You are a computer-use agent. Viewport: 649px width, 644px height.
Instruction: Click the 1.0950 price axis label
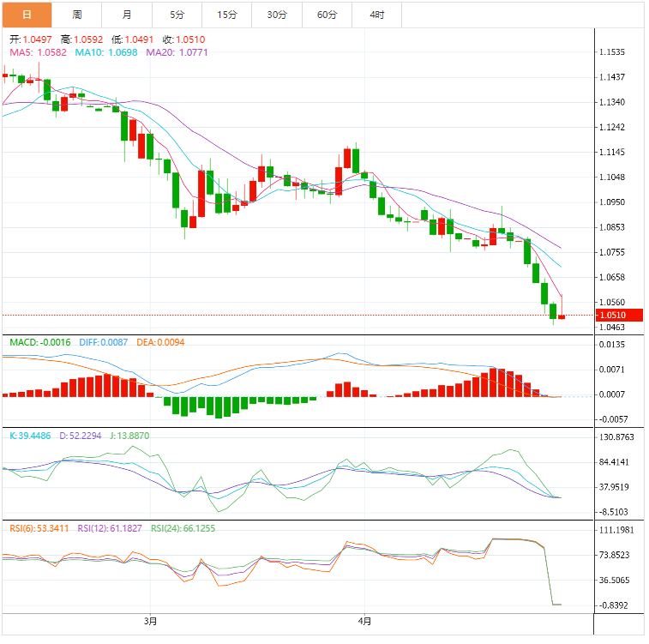(612, 202)
